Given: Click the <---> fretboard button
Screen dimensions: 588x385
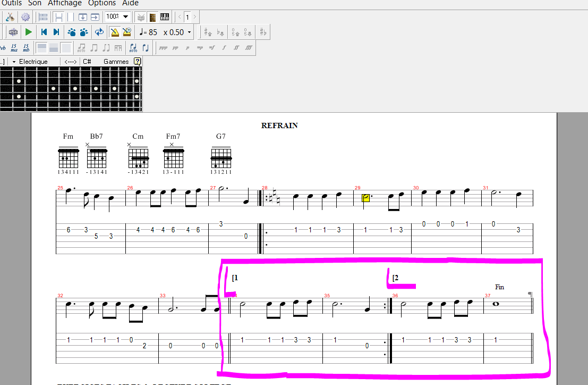Looking at the screenshot, I should click(71, 62).
